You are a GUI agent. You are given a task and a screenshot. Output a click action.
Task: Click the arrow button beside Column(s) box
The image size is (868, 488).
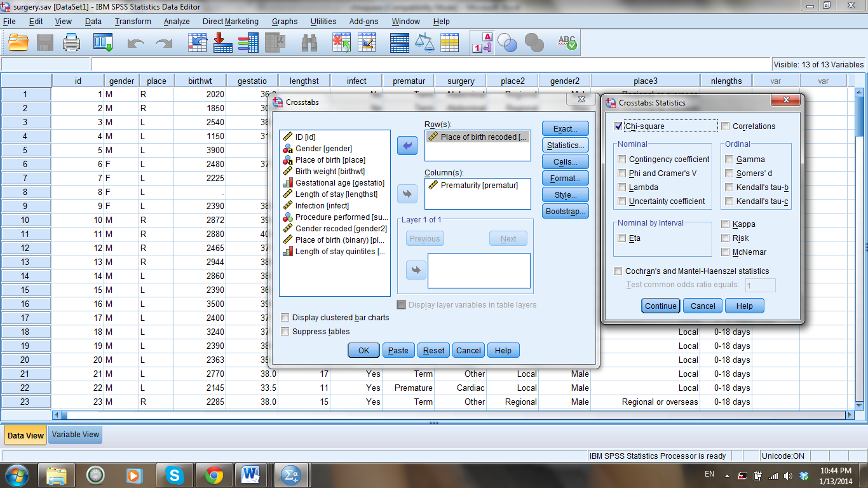pyautogui.click(x=407, y=194)
